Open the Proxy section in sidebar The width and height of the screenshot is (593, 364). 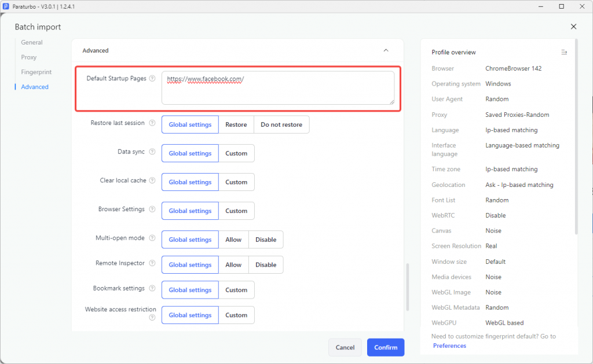(29, 57)
